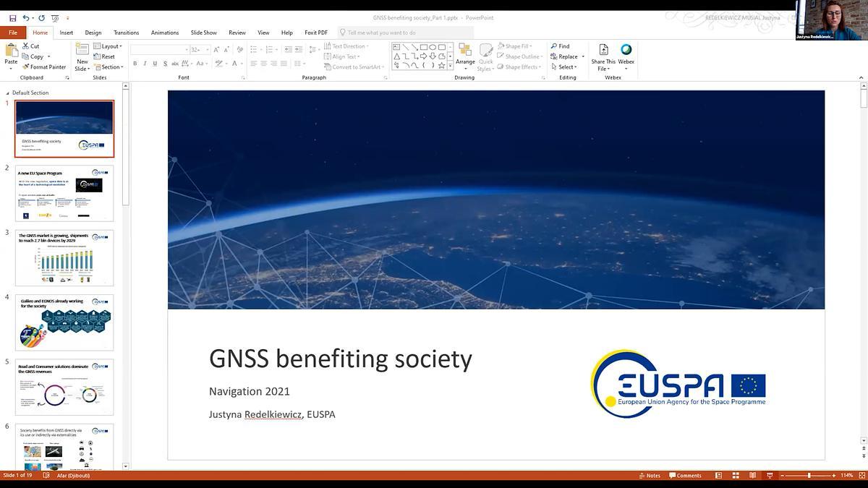868x488 pixels.
Task: Go to the Slide Show tab
Action: click(x=204, y=33)
